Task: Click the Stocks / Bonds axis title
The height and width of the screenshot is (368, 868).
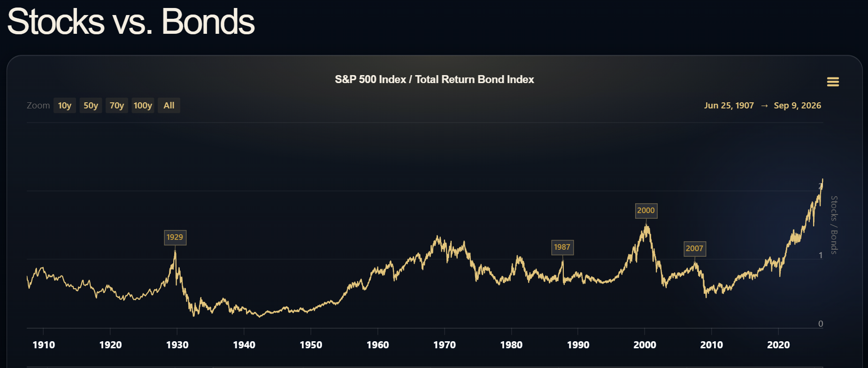Action: pos(834,225)
